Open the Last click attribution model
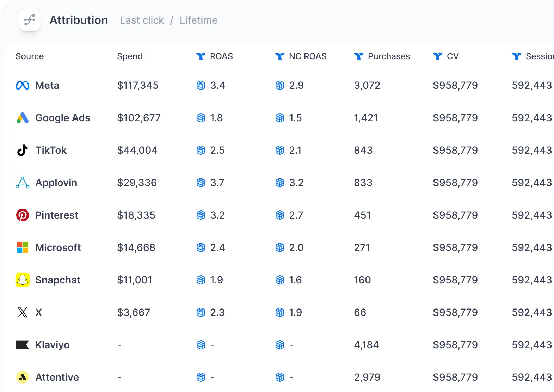The image size is (554, 392). [x=142, y=20]
